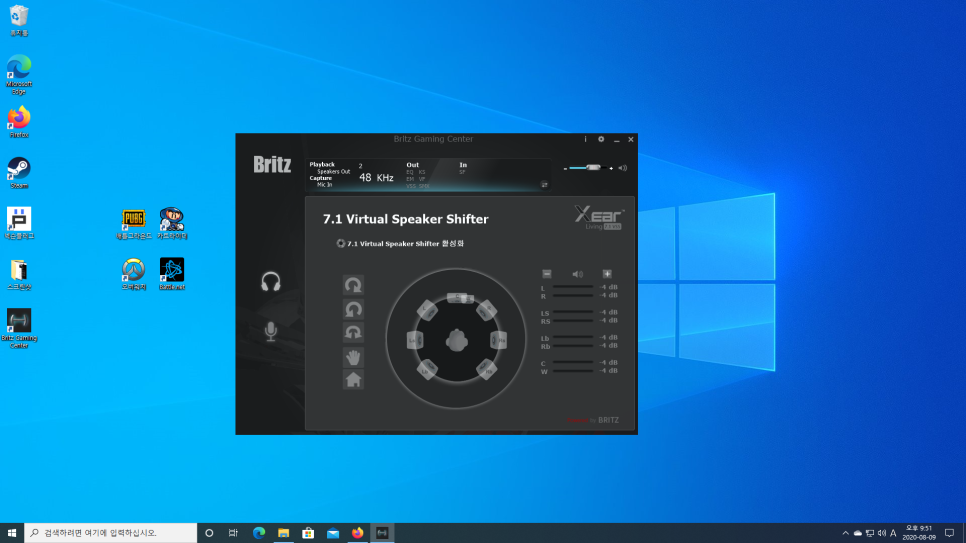Click the 'Mic In' capture label
This screenshot has width=966, height=543.
pyautogui.click(x=325, y=184)
